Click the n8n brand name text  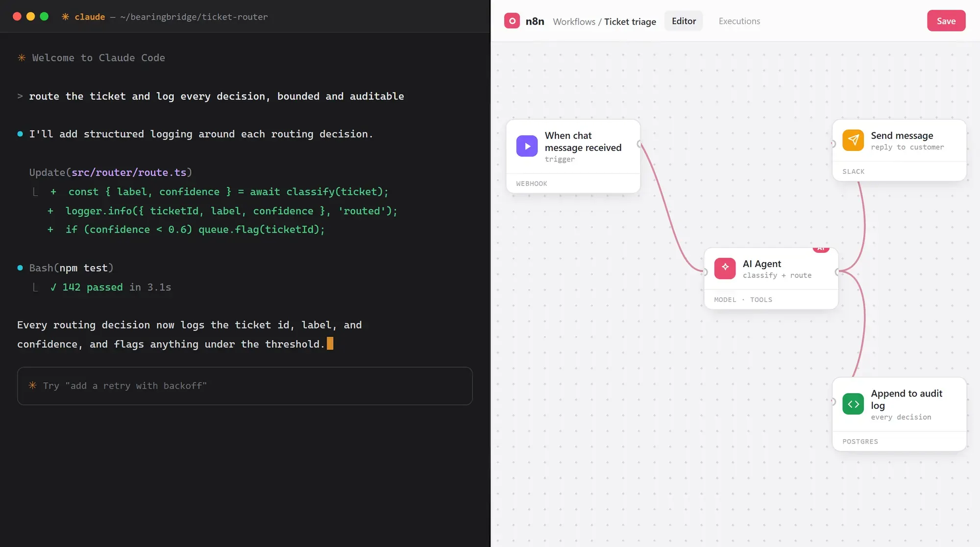[x=535, y=21]
